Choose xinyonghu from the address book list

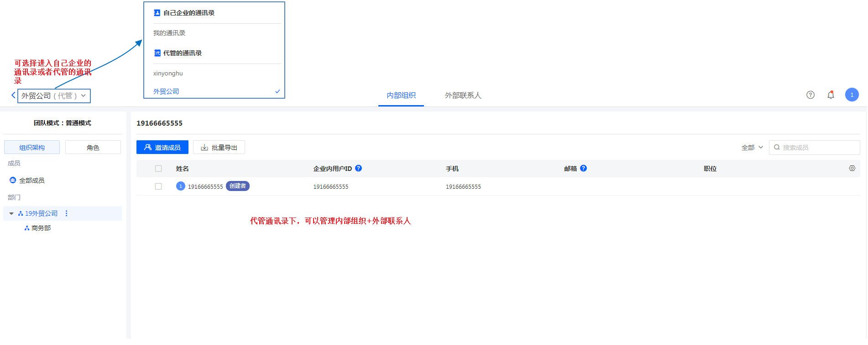(168, 74)
